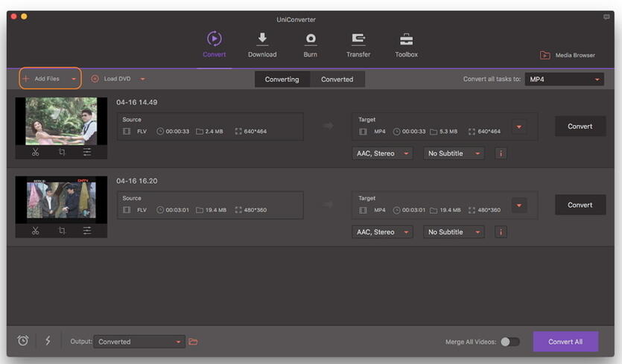Open Media Browser

(x=568, y=55)
